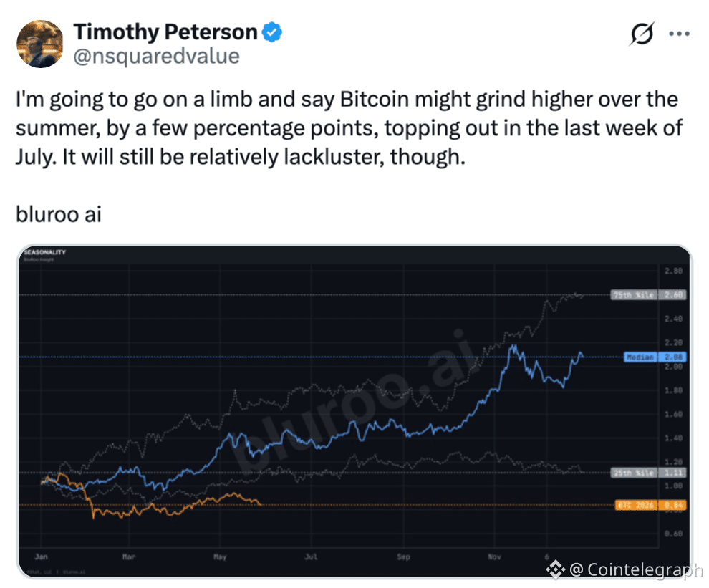Click the Jul marker on time axis
The height and width of the screenshot is (588, 709).
pyautogui.click(x=311, y=556)
